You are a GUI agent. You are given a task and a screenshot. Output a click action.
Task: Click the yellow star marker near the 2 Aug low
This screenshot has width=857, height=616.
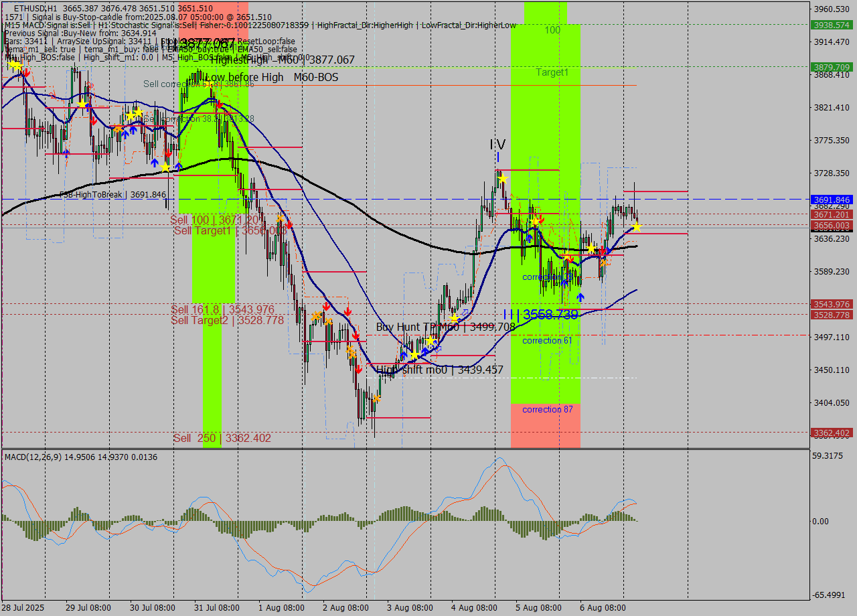[376, 398]
